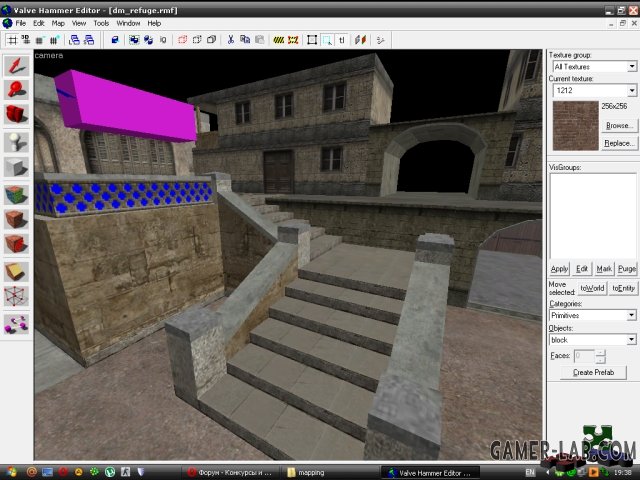Open the Help menu
640x480 pixels.
coord(154,23)
